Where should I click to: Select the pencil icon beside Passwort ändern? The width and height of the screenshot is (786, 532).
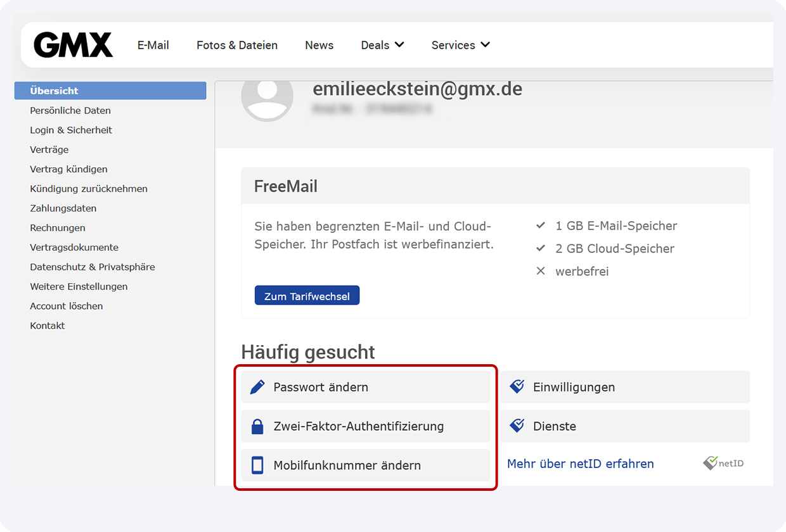(x=257, y=386)
